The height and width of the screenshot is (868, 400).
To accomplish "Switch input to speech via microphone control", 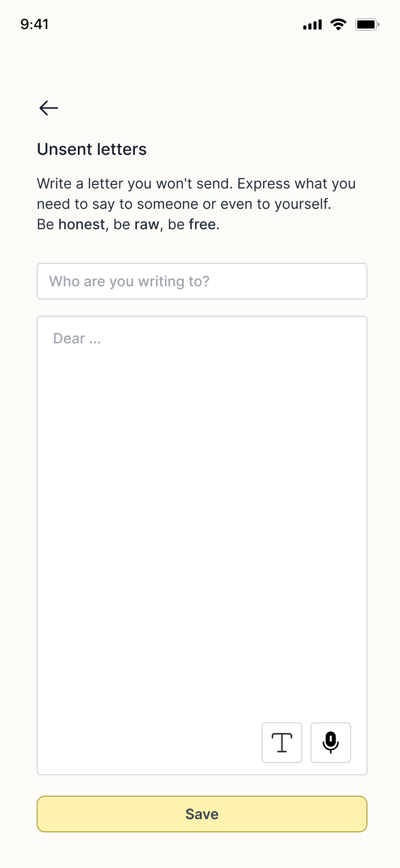I will pos(330,743).
